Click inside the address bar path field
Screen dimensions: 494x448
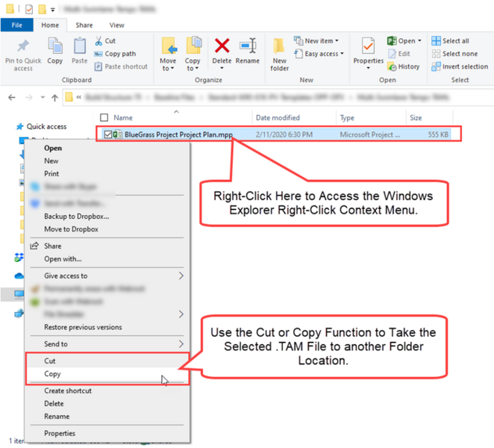click(x=278, y=97)
